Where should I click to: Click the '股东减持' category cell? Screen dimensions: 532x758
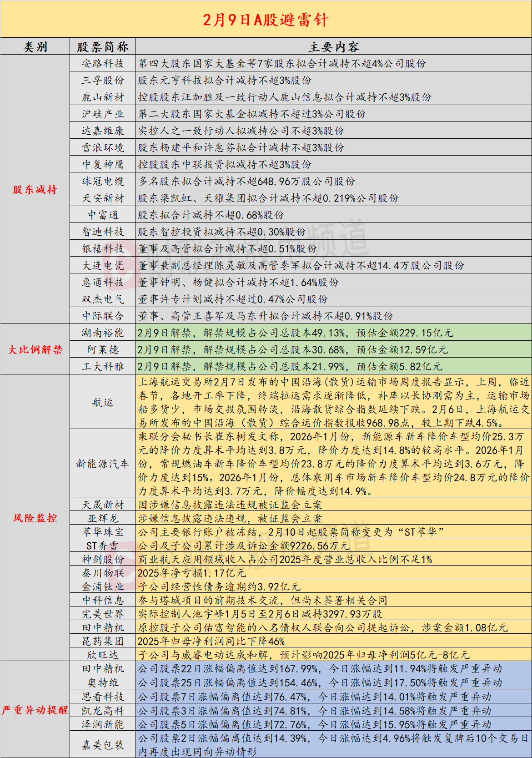[x=35, y=189]
